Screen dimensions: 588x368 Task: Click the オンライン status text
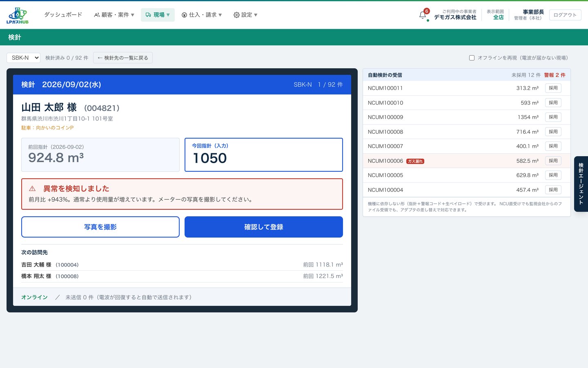[34, 297]
